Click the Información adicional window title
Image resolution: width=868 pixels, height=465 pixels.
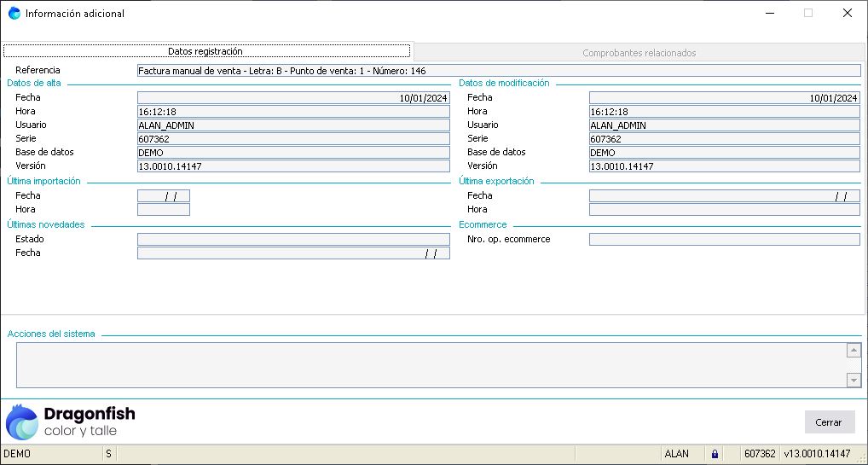[x=75, y=14]
